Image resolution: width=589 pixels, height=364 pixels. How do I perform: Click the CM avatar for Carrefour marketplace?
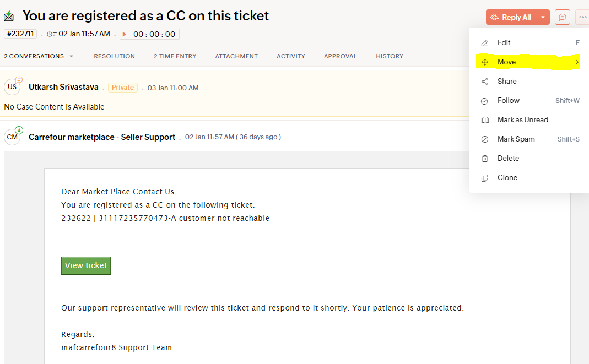tap(12, 137)
